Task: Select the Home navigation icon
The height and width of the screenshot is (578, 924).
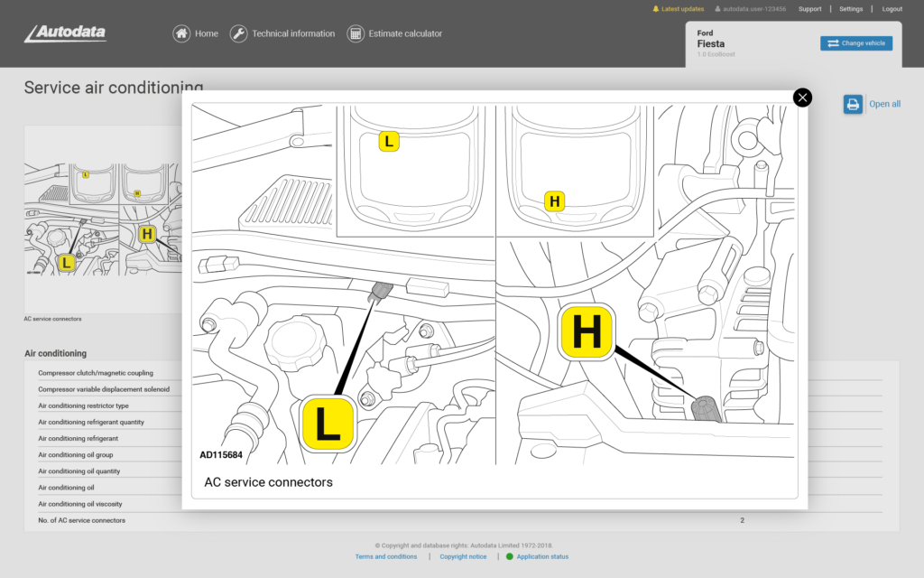Action: [x=181, y=33]
